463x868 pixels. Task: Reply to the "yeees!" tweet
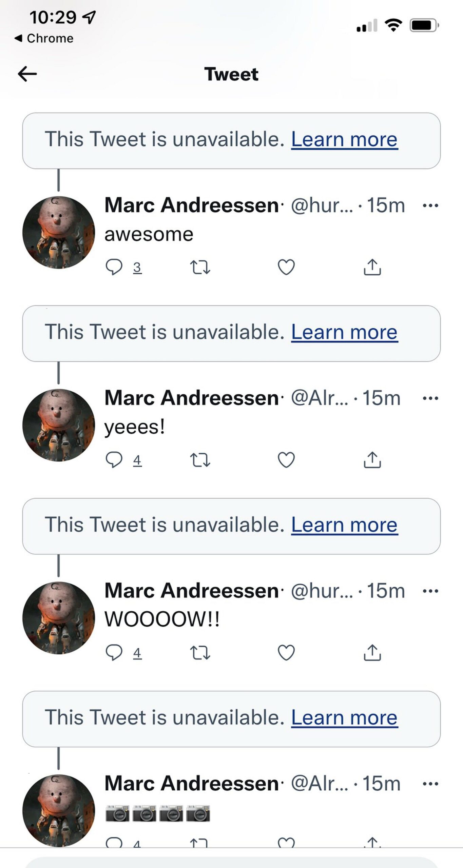click(x=114, y=460)
